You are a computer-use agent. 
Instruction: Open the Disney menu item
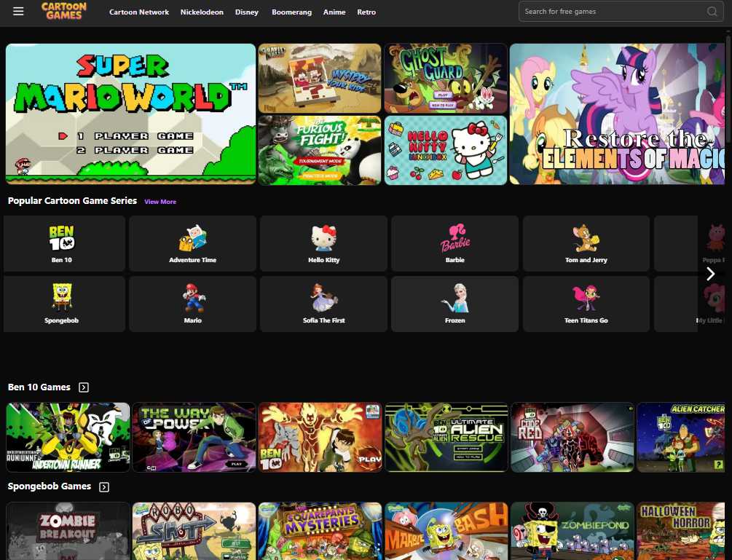(246, 12)
